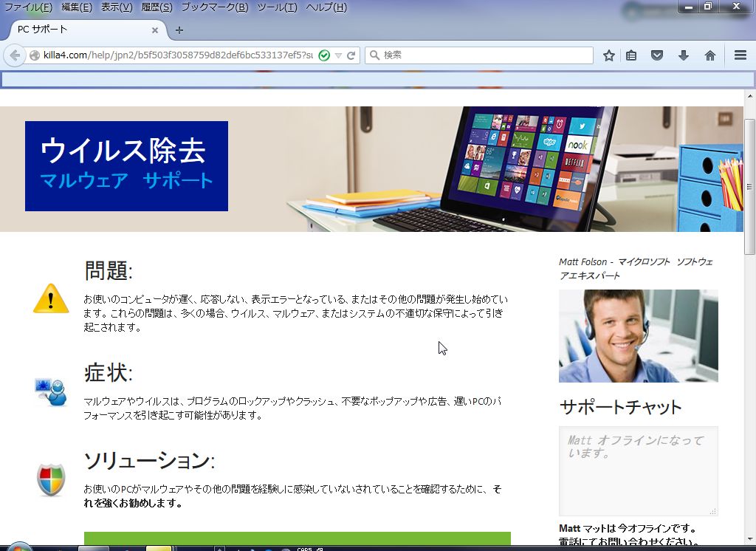Select the PC サポート tab
This screenshot has height=551, width=756.
[81, 30]
